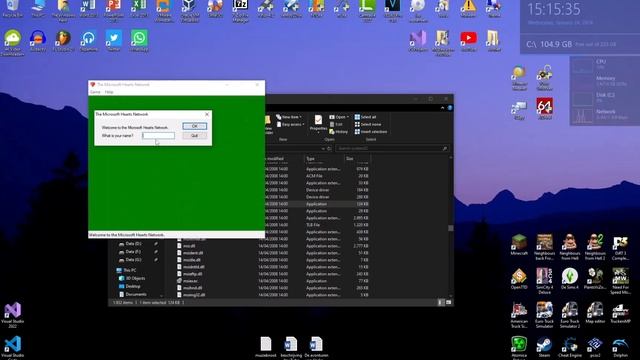Select the AIDA64 desktop icon
The height and width of the screenshot is (360, 640).
(x=544, y=108)
